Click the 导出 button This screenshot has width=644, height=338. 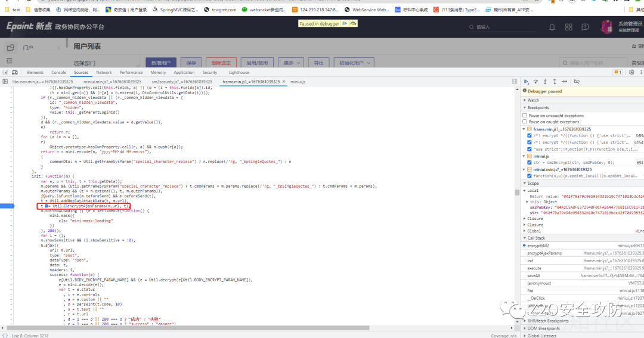[318, 63]
